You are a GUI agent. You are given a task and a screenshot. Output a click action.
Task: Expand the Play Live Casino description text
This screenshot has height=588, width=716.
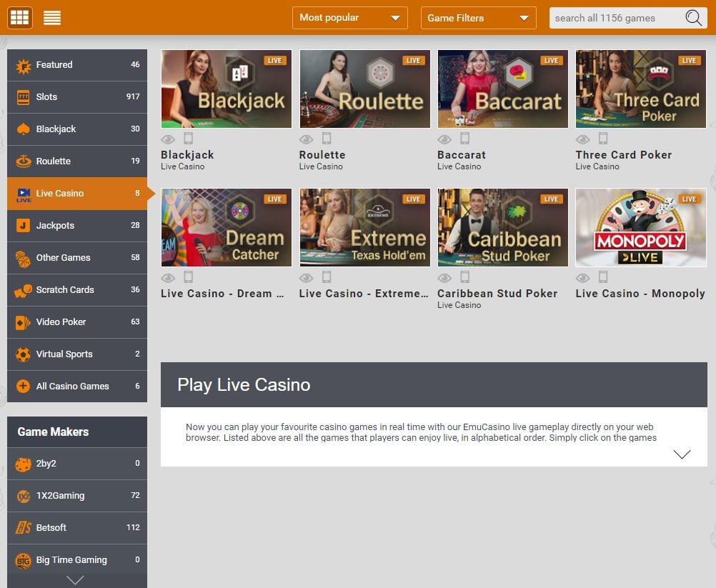pos(682,454)
